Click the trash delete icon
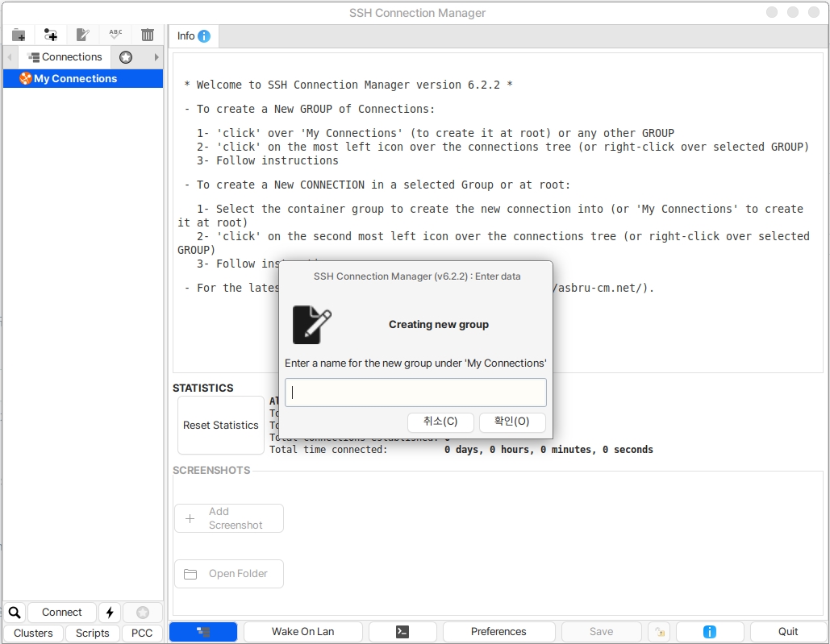This screenshot has height=644, width=830. pos(148,35)
